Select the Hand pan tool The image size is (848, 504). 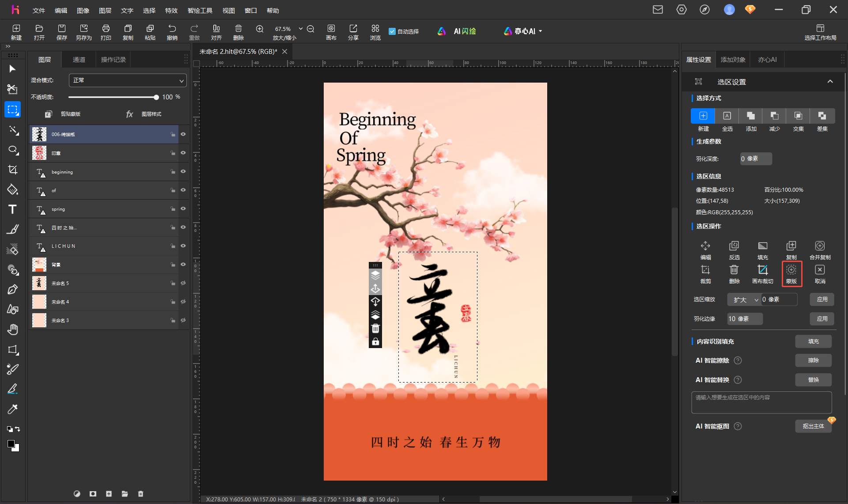pyautogui.click(x=12, y=330)
